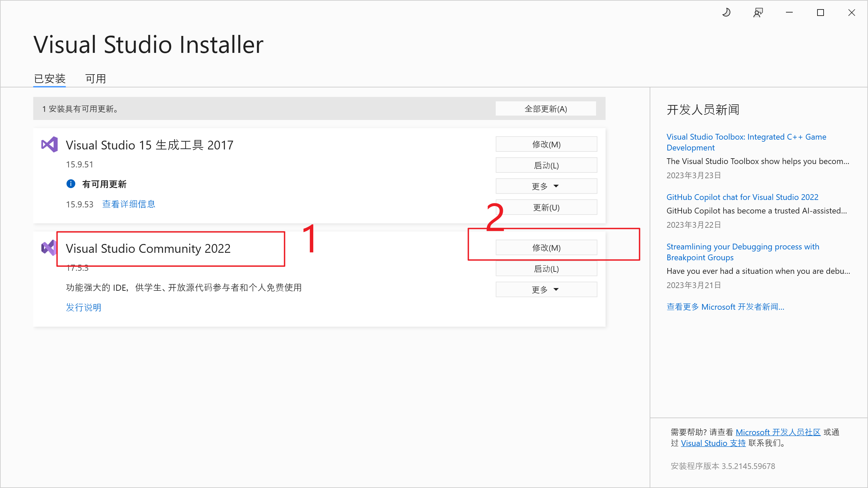The image size is (868, 488).
Task: Click the 安装程序版本 3.5.2145.59678 text
Action: [723, 466]
